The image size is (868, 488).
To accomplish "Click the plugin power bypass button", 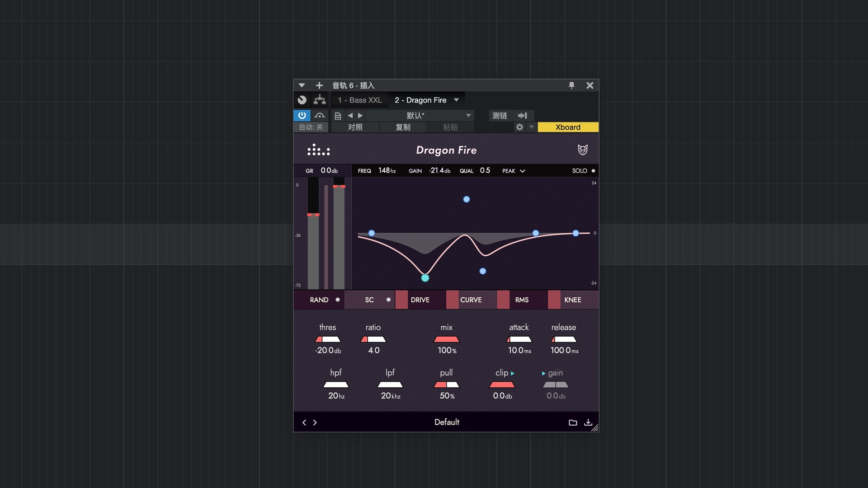I will [x=302, y=116].
